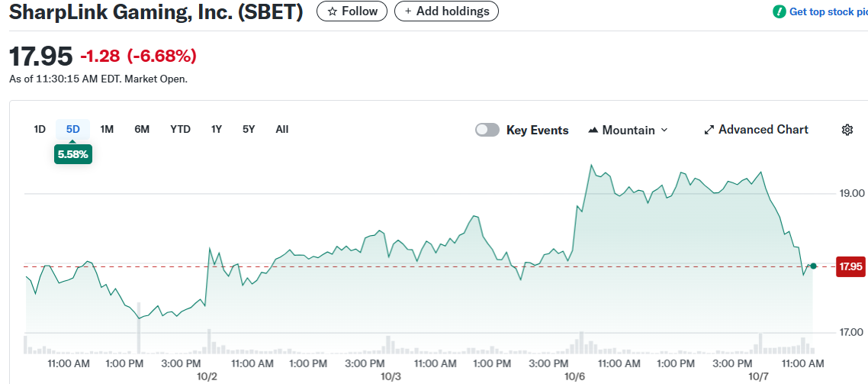Click the 5.58% green performance badge
This screenshot has width=868, height=384.
[x=73, y=154]
